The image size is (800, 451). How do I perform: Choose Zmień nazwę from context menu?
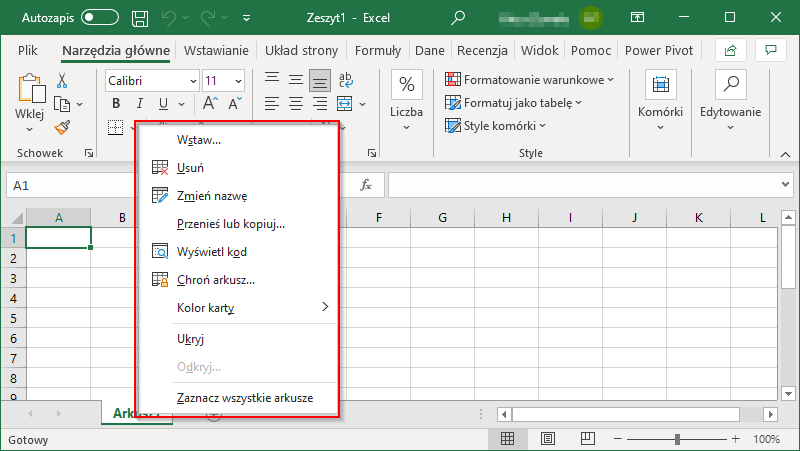coord(237,196)
